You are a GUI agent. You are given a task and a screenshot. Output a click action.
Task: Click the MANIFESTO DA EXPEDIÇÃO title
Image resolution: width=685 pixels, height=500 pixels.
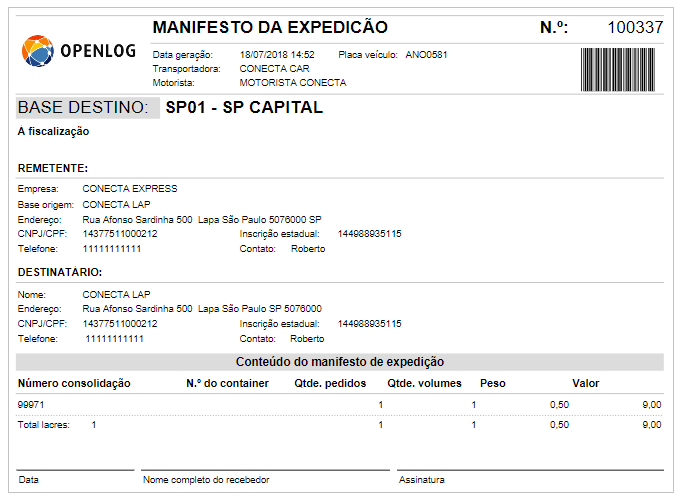269,28
